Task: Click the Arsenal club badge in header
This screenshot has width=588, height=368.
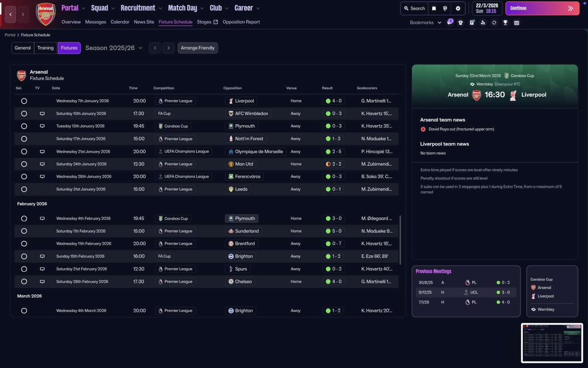Action: (45, 14)
